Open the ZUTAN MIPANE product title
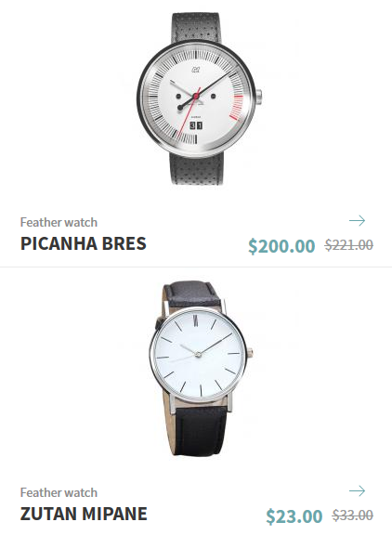The image size is (392, 535). (84, 514)
